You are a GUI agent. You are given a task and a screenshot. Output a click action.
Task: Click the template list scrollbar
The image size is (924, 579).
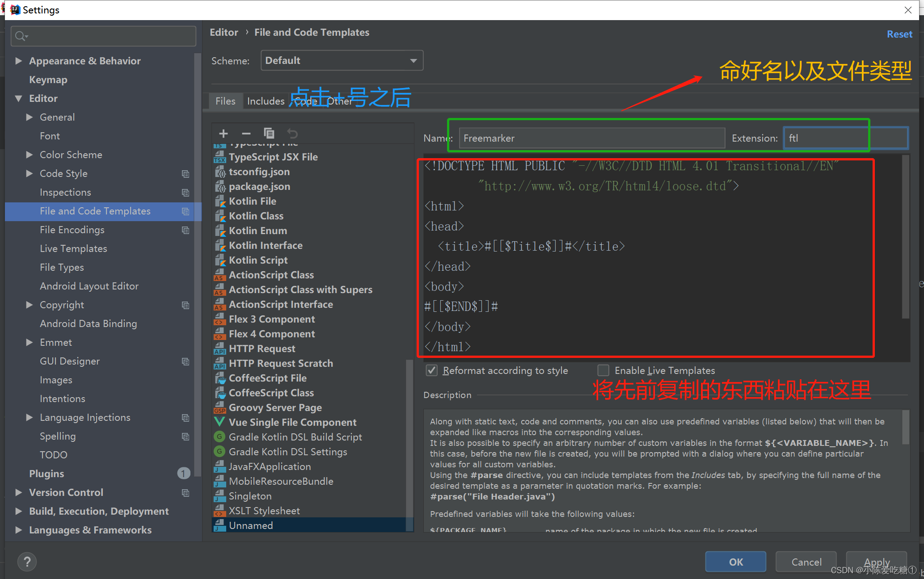[409, 445]
